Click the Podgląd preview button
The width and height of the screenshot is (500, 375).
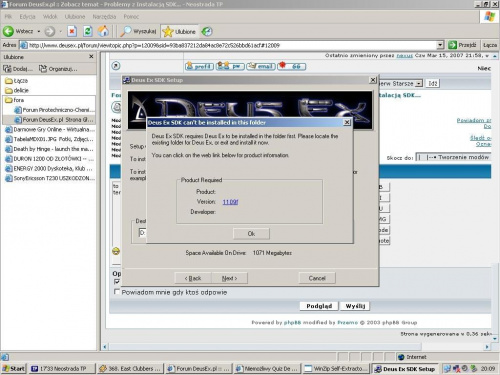point(319,306)
